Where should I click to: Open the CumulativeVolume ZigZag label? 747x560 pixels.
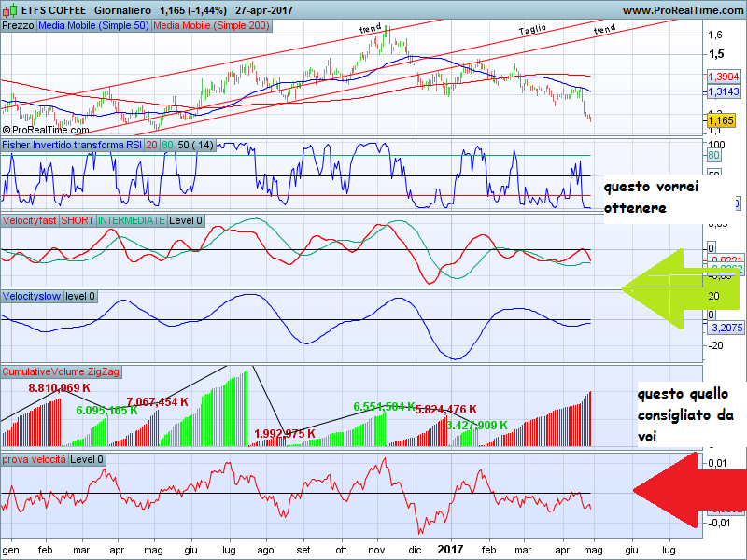61,371
